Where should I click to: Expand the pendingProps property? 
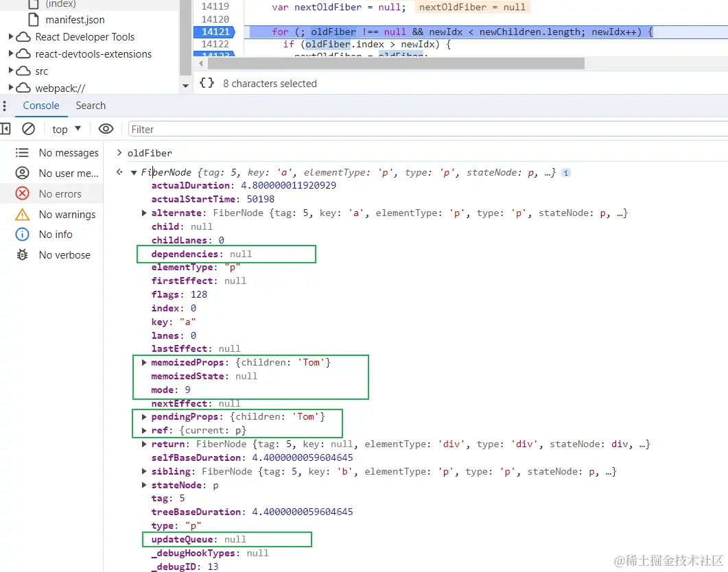point(144,416)
